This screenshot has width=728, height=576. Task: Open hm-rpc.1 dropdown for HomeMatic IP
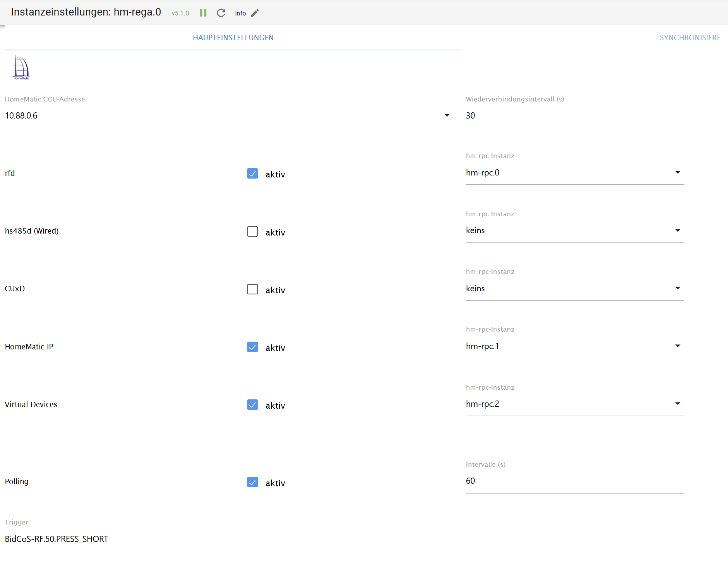(575, 346)
